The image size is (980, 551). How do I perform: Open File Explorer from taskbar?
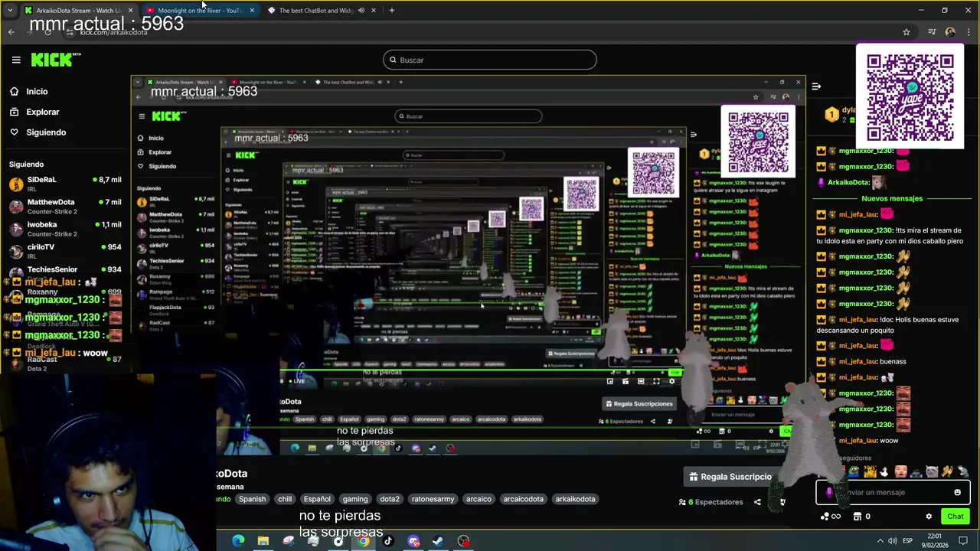point(263,541)
